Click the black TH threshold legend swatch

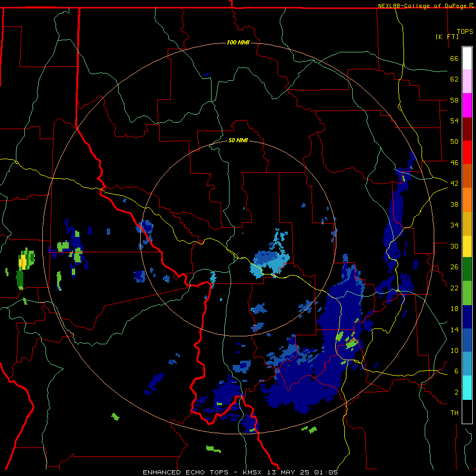[x=467, y=411]
